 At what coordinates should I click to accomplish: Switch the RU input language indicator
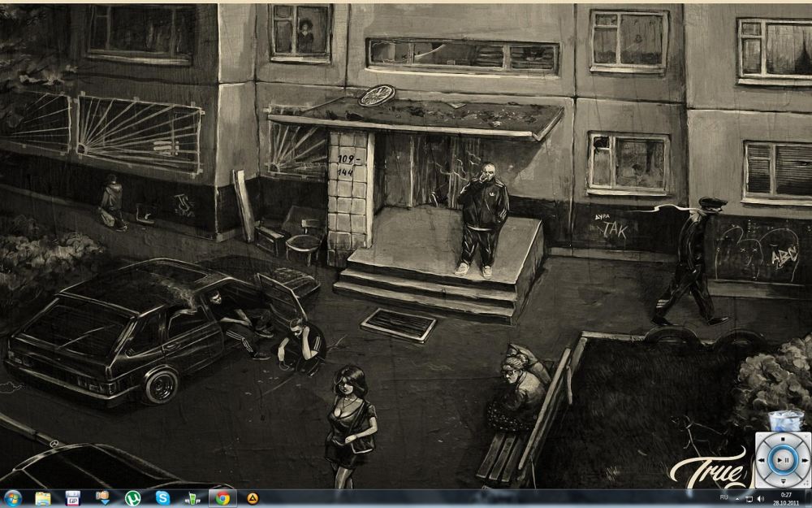click(724, 497)
